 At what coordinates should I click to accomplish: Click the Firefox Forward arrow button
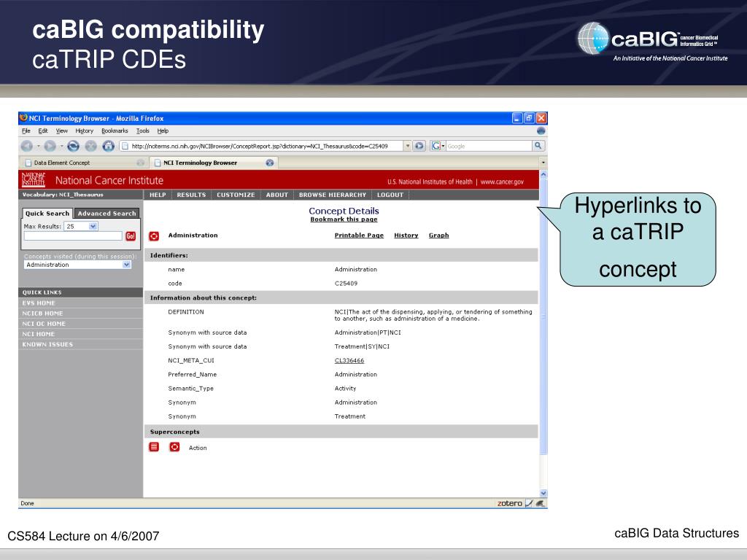pyautogui.click(x=50, y=146)
